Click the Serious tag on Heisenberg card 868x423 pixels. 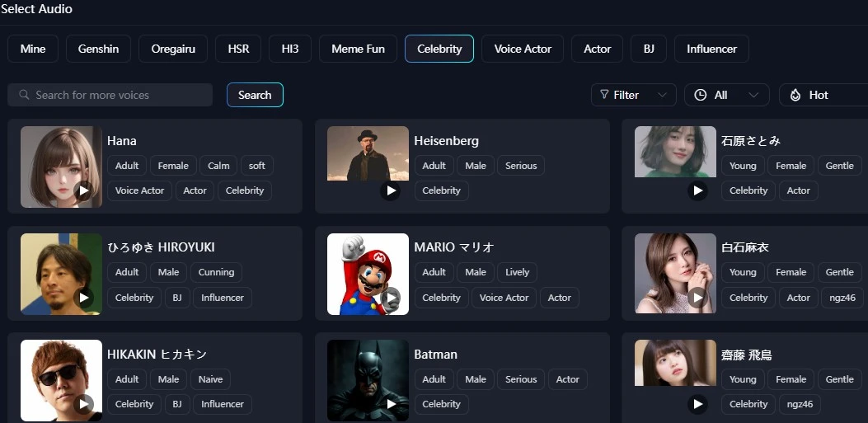tap(521, 166)
